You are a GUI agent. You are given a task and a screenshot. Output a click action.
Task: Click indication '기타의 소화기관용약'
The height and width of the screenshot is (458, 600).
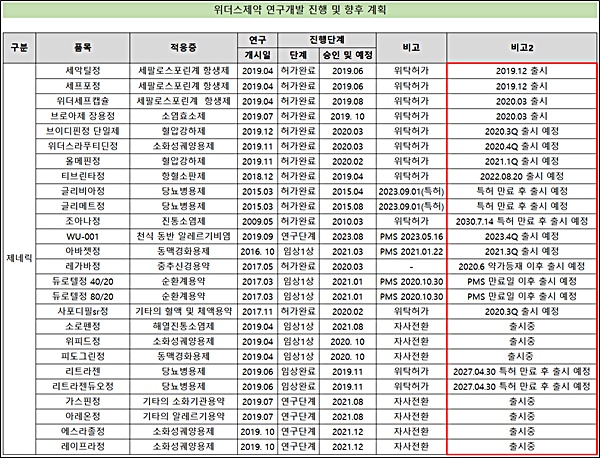pos(183,402)
